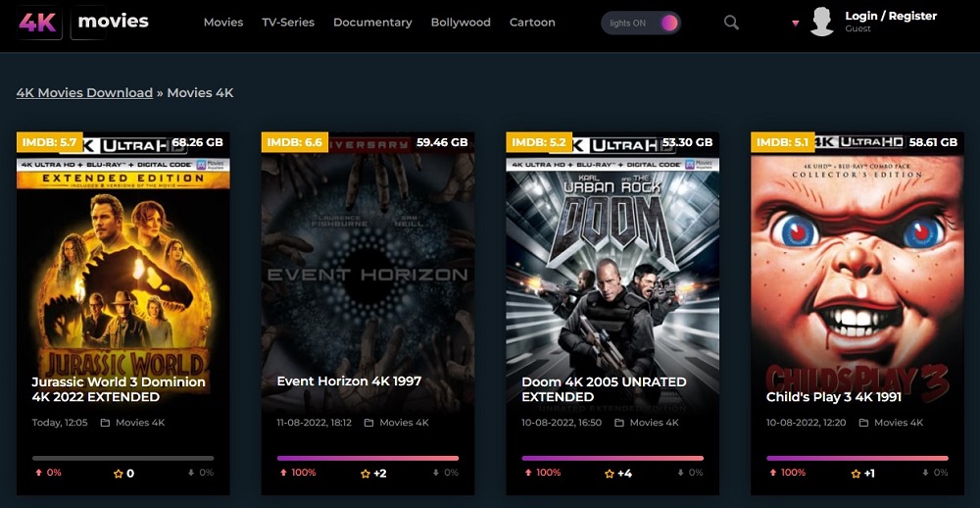
Task: Open Movies 4K category under Jurassic World
Action: 140,423
